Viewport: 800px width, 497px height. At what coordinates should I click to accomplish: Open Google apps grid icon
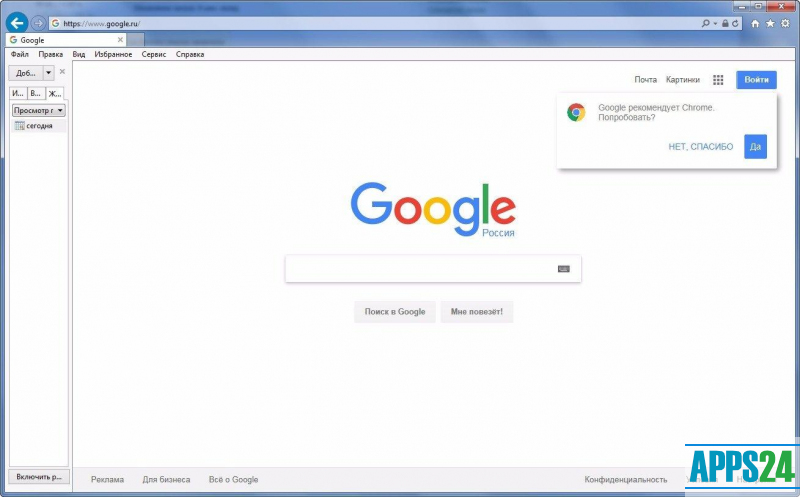coord(718,80)
